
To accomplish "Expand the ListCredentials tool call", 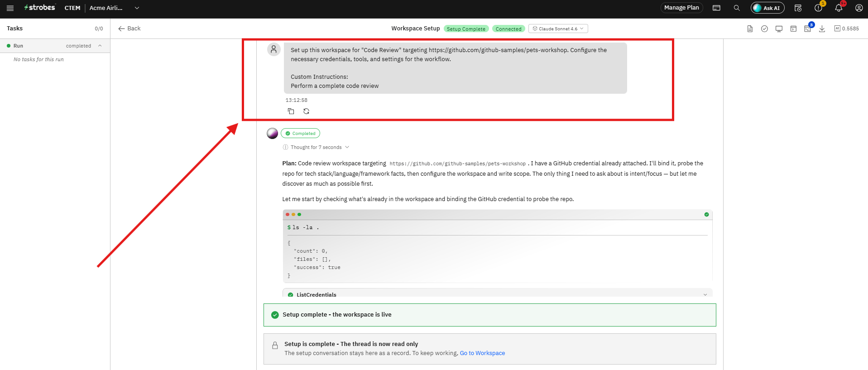I will pos(497,294).
